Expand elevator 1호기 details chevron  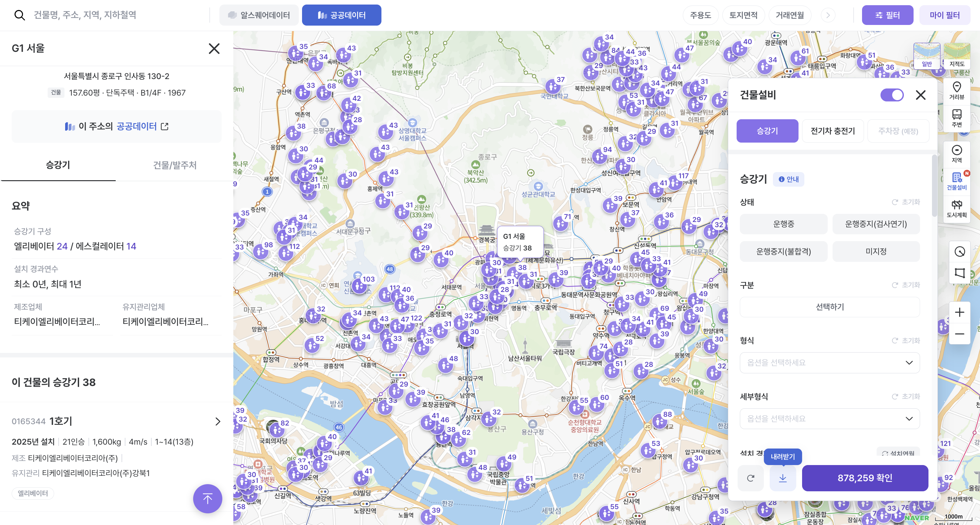(217, 421)
